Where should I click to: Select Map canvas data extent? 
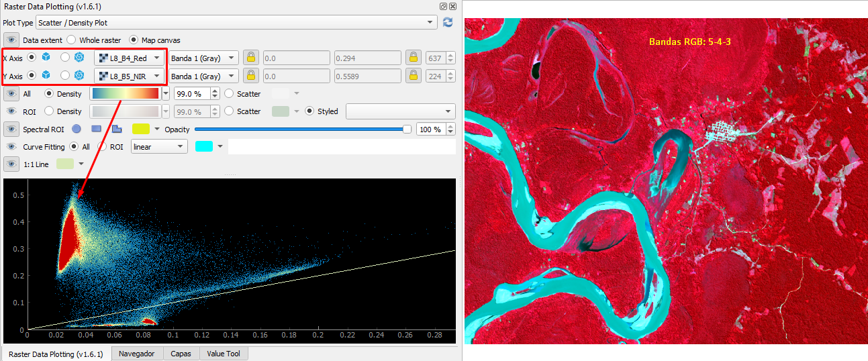134,40
